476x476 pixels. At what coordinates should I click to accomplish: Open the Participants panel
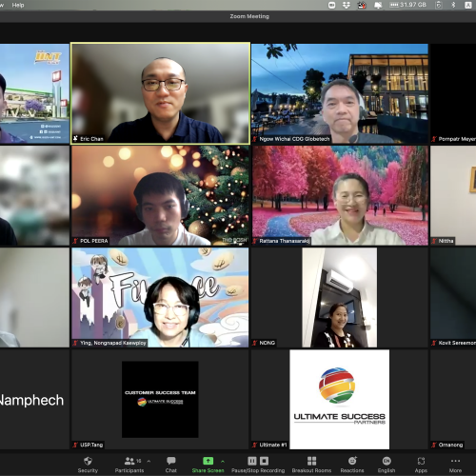pyautogui.click(x=129, y=465)
